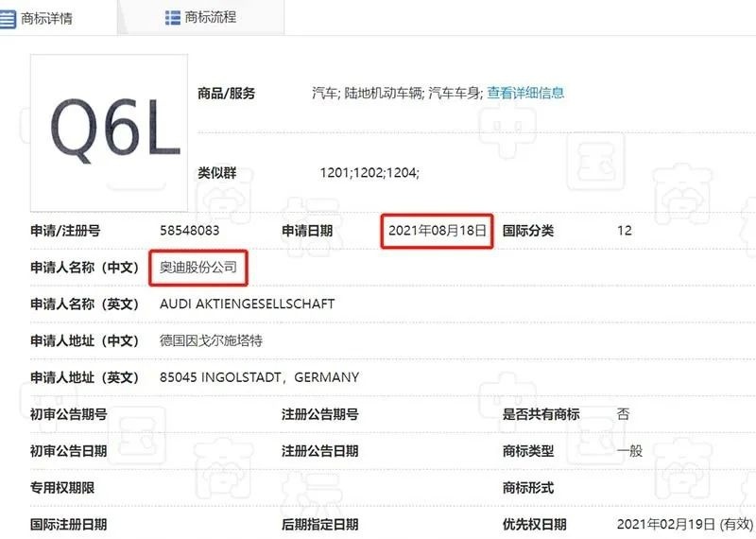Select international class value 12

pyautogui.click(x=625, y=231)
